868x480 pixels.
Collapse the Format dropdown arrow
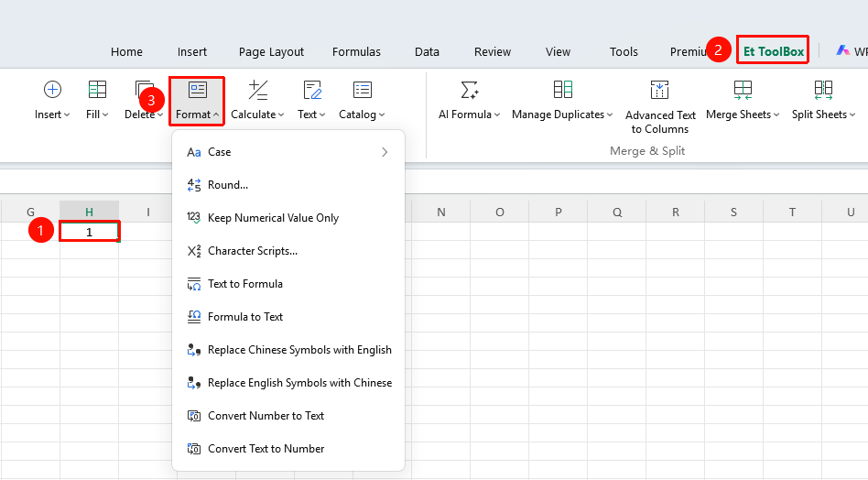click(216, 115)
